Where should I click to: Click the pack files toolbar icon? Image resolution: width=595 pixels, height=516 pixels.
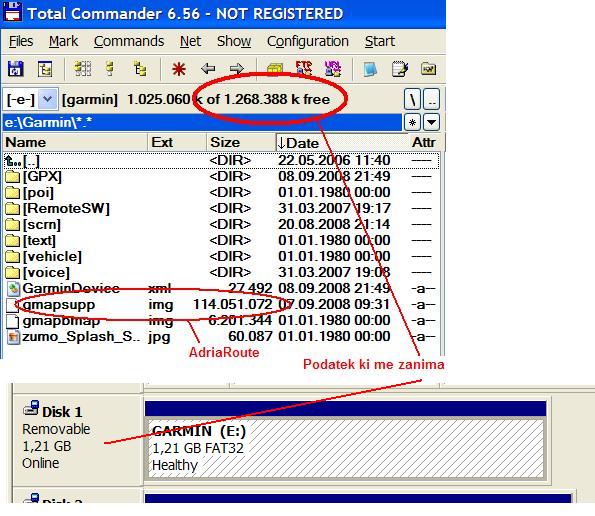pyautogui.click(x=275, y=69)
